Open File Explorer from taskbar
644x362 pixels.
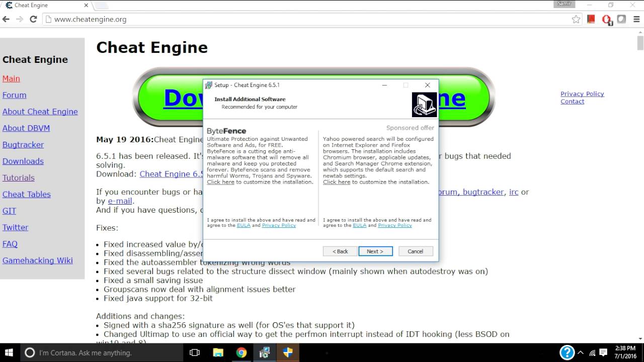pos(218,352)
